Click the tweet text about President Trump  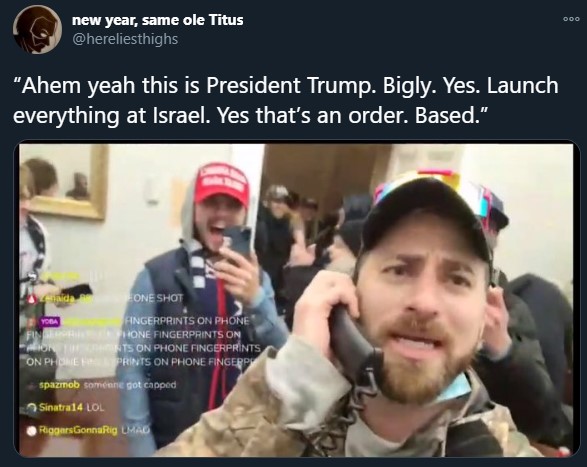point(286,100)
